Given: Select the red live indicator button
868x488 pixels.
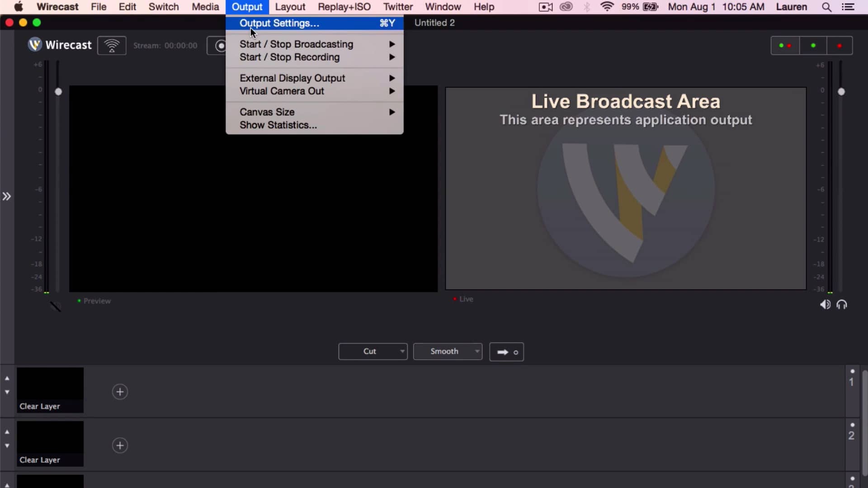Looking at the screenshot, I should click(839, 45).
